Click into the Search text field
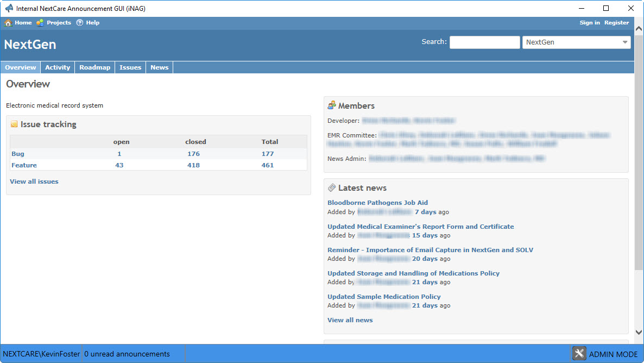 click(x=484, y=42)
